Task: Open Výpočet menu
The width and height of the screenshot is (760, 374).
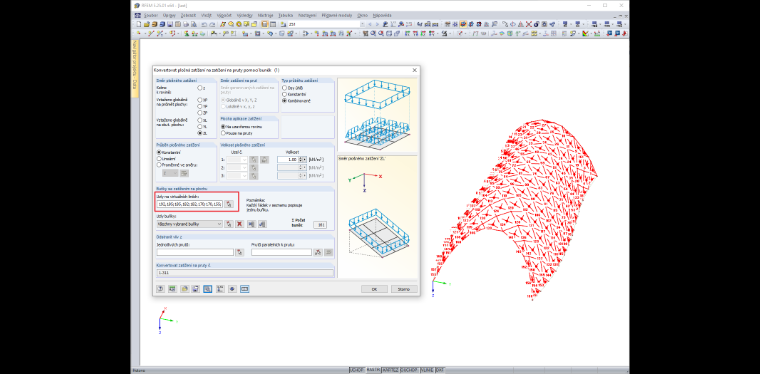Action: [224, 16]
